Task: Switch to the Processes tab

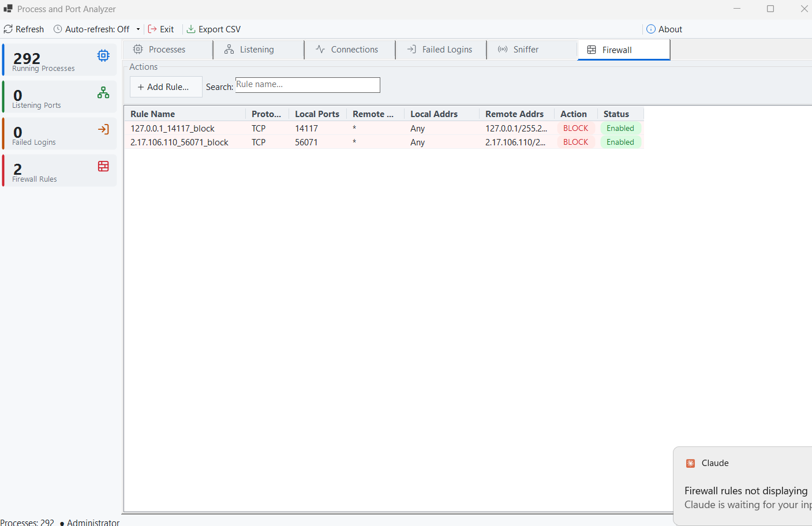Action: (x=167, y=50)
